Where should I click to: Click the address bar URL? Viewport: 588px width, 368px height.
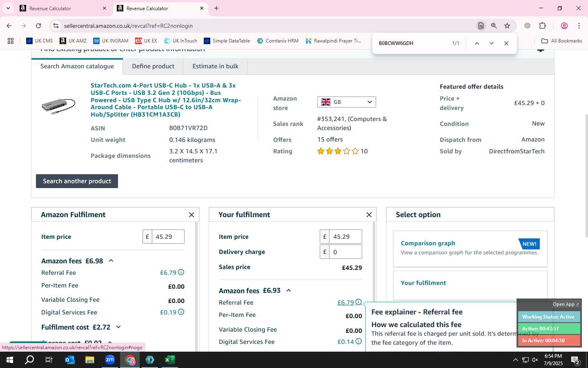click(128, 26)
